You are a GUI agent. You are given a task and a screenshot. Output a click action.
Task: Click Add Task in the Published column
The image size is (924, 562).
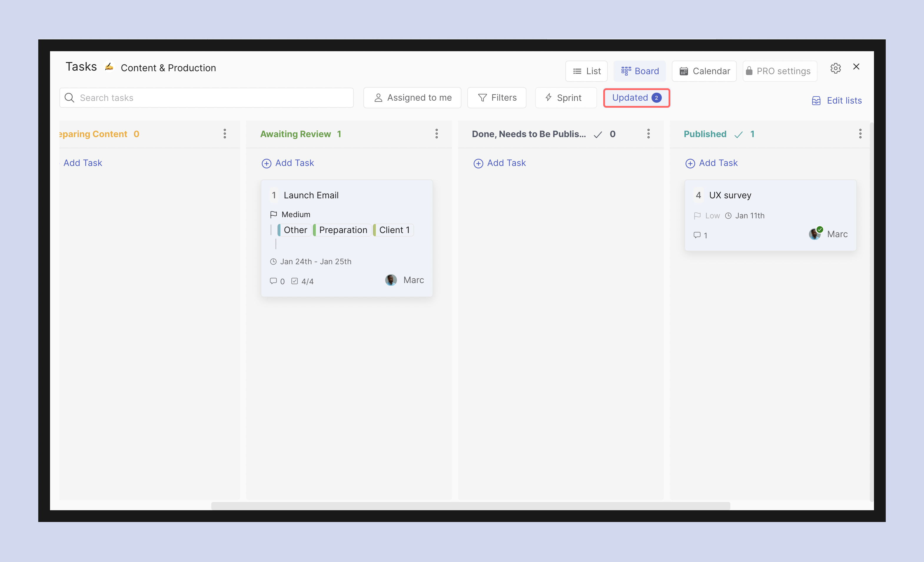click(x=711, y=163)
